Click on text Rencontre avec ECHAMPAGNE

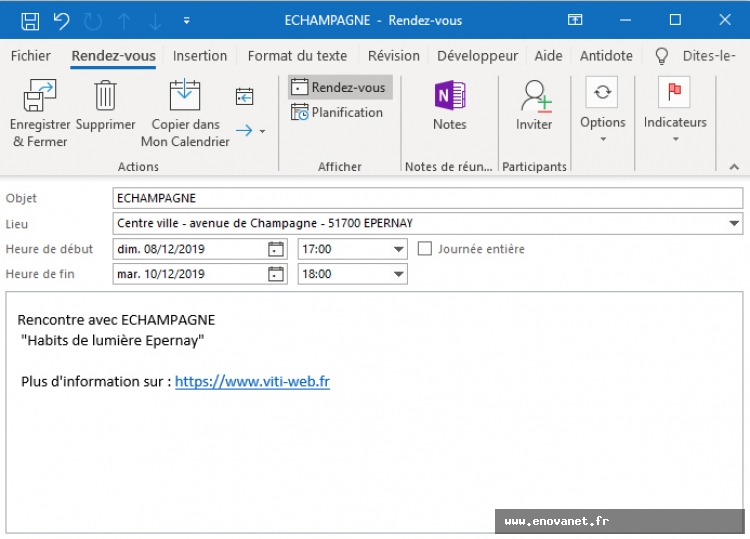[116, 319]
